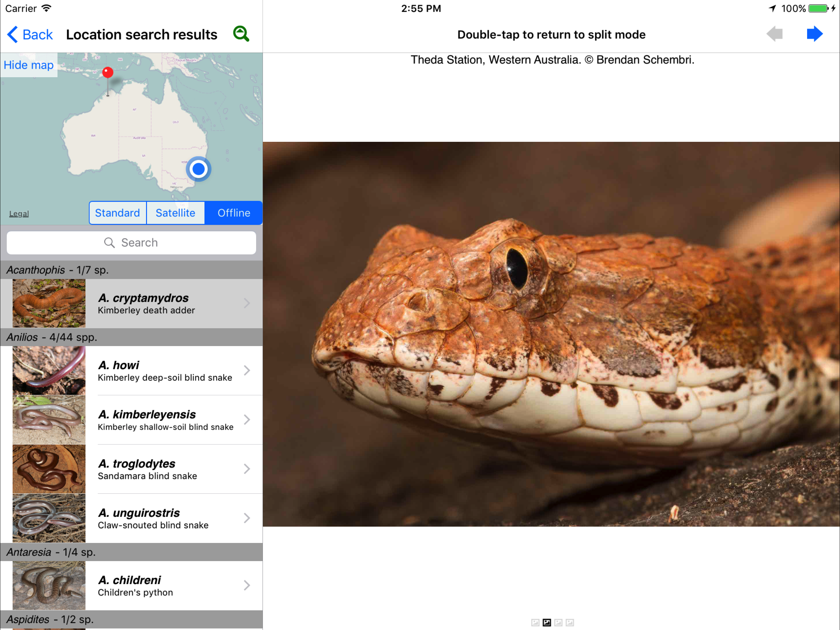Tap 'Acanthophis - 1/7 sp.' header

point(131,270)
